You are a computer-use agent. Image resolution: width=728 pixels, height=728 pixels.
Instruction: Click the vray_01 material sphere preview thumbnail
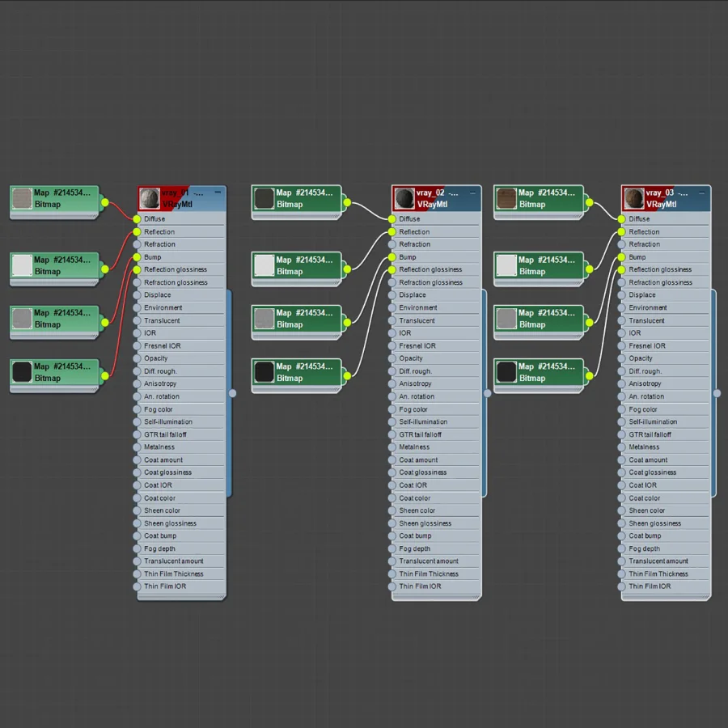pos(150,198)
